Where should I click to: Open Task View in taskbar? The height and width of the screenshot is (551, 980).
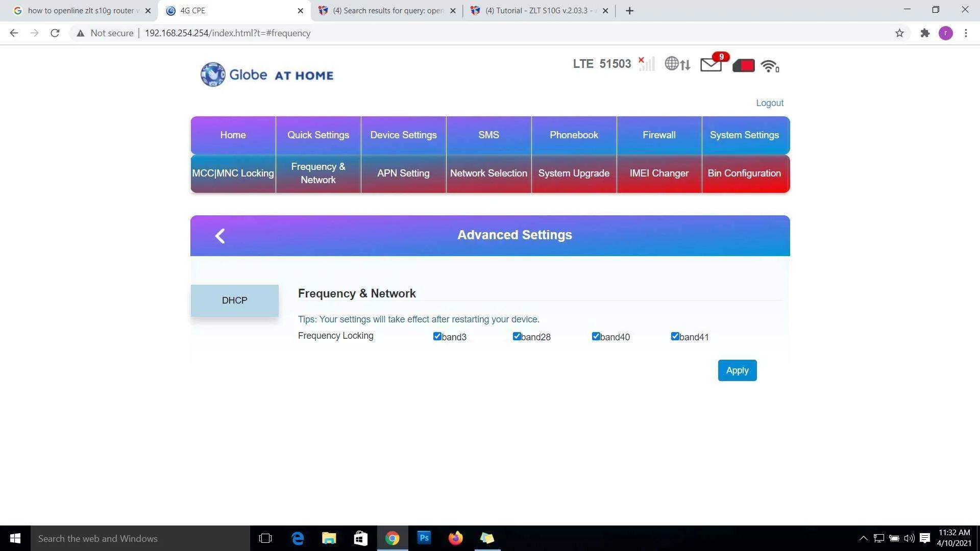(x=265, y=538)
